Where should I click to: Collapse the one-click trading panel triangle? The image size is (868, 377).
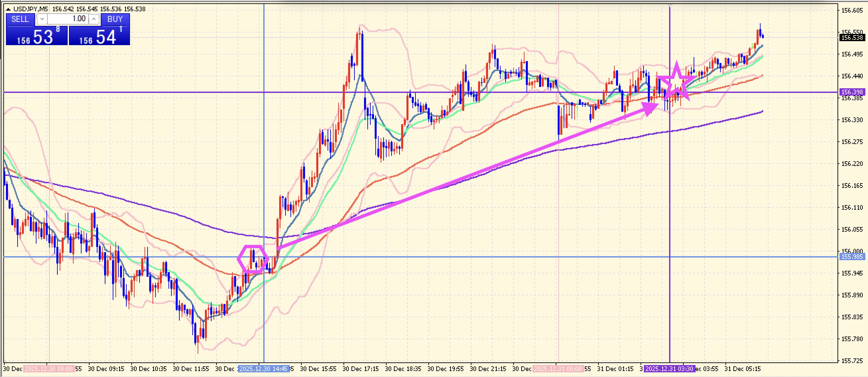tap(8, 9)
